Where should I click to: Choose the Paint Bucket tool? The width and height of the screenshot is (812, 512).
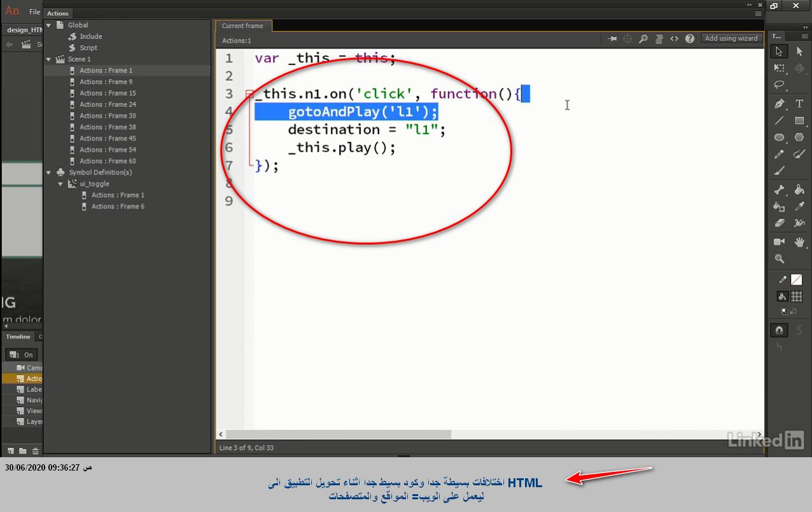[799, 190]
